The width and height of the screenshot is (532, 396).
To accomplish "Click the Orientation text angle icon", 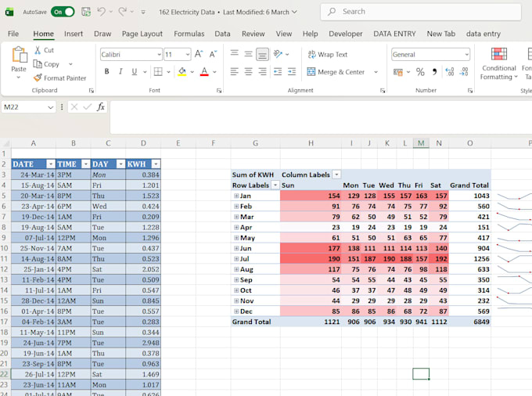I will [x=278, y=54].
